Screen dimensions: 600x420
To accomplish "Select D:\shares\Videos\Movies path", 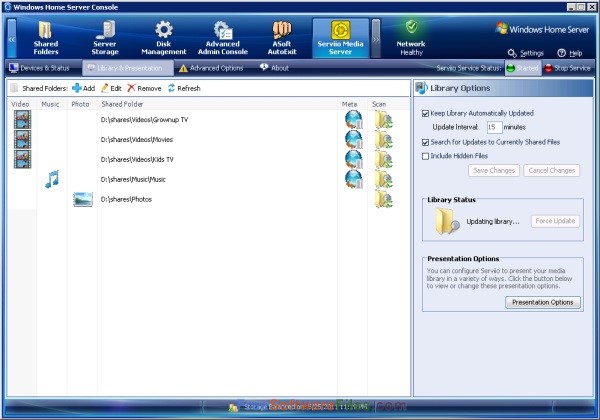I will point(137,140).
